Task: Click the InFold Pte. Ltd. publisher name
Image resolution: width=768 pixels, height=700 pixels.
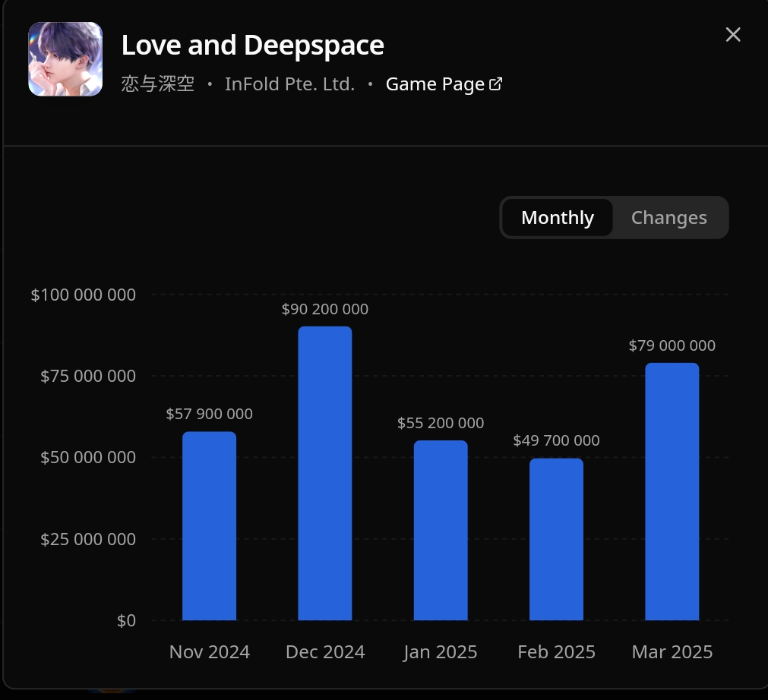Action: (289, 84)
